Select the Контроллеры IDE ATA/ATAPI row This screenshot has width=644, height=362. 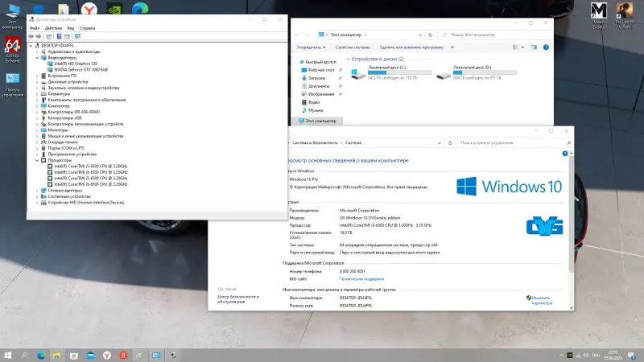click(x=73, y=112)
